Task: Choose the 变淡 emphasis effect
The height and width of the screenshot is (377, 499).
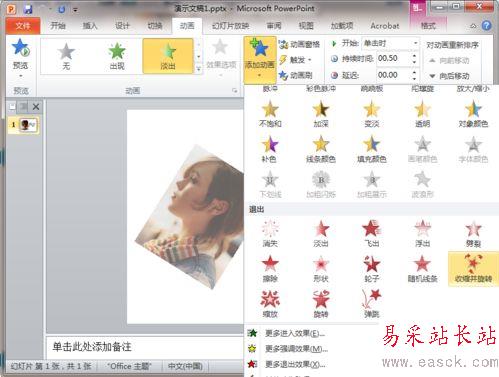Action: [372, 114]
